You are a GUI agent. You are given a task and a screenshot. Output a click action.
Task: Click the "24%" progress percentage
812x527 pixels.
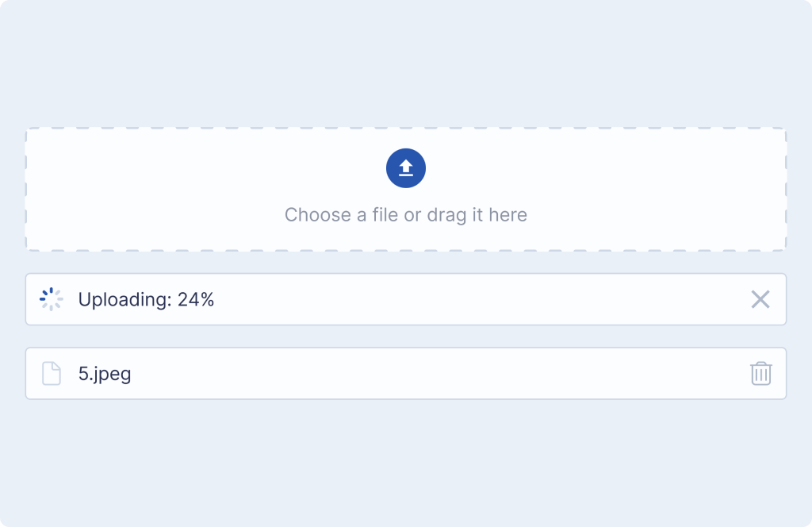[x=196, y=300]
